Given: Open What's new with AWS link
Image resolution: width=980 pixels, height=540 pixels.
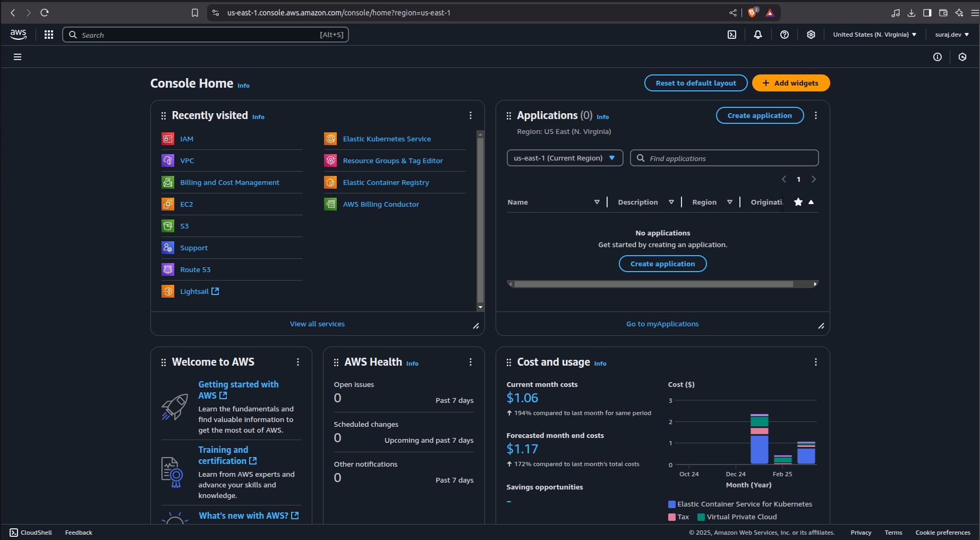Looking at the screenshot, I should (249, 516).
